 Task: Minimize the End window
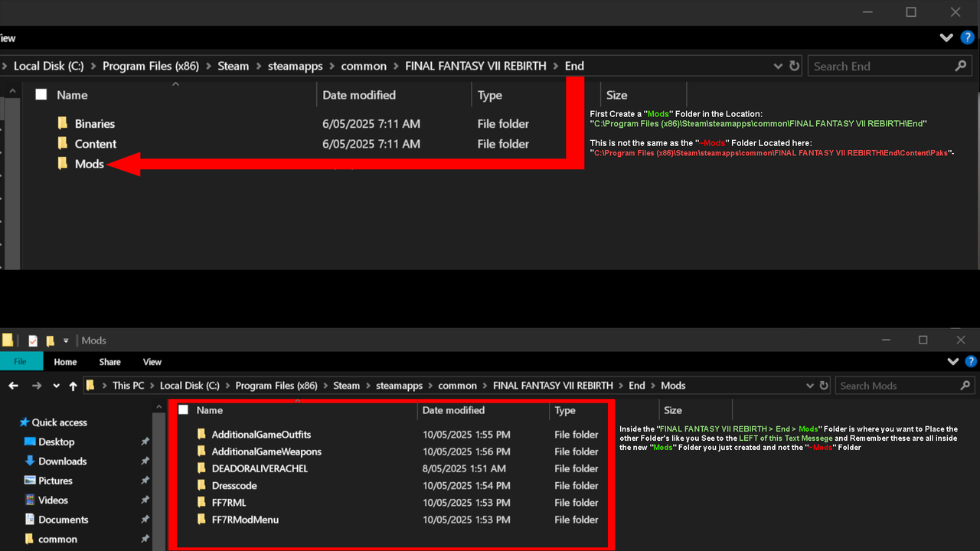pyautogui.click(x=867, y=12)
